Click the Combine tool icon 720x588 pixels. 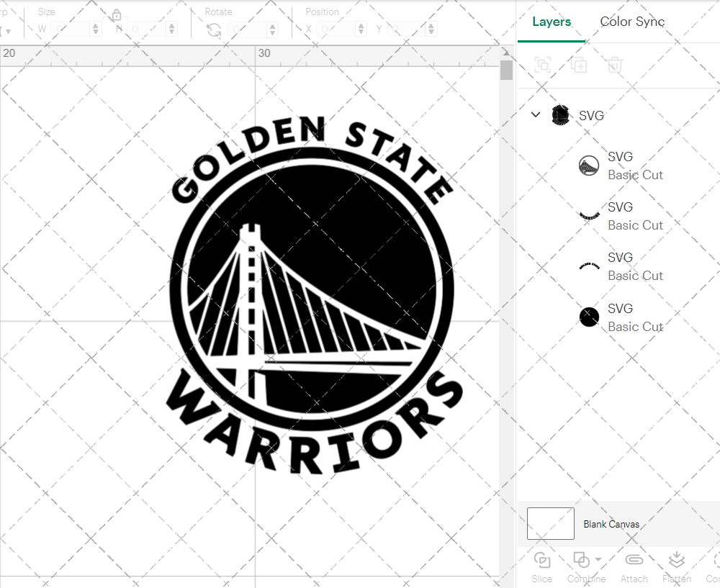pos(581,561)
